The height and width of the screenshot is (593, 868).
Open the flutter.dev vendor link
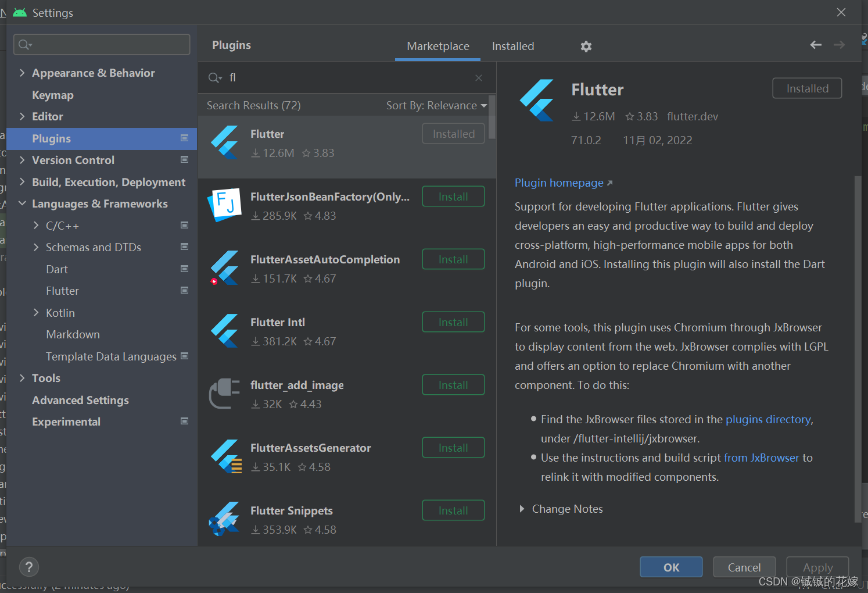(693, 116)
